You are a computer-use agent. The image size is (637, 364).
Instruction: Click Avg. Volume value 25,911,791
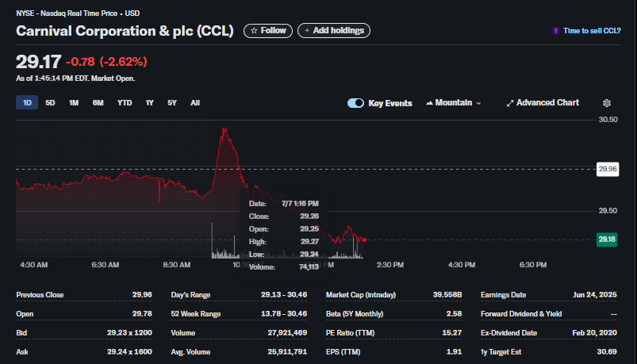point(287,352)
